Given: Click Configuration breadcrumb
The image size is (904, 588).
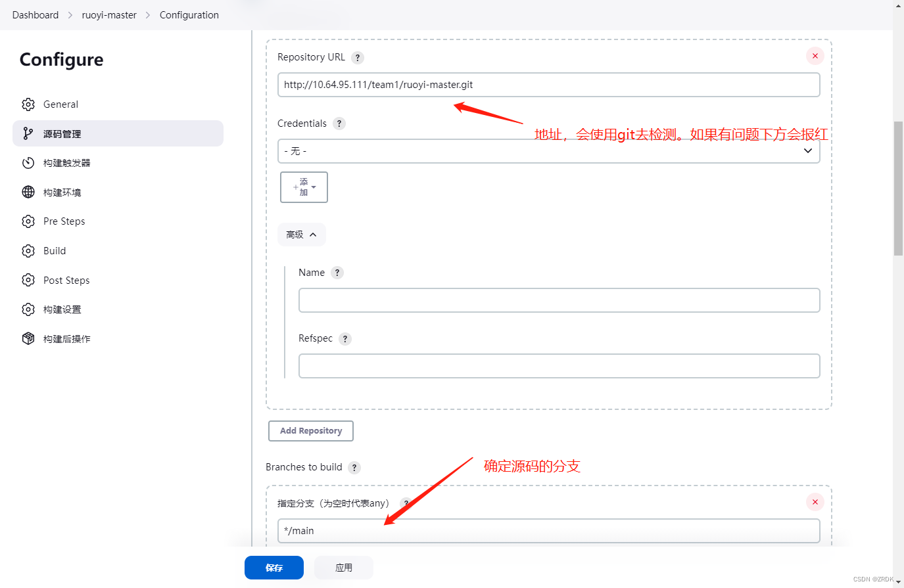Looking at the screenshot, I should pyautogui.click(x=189, y=15).
